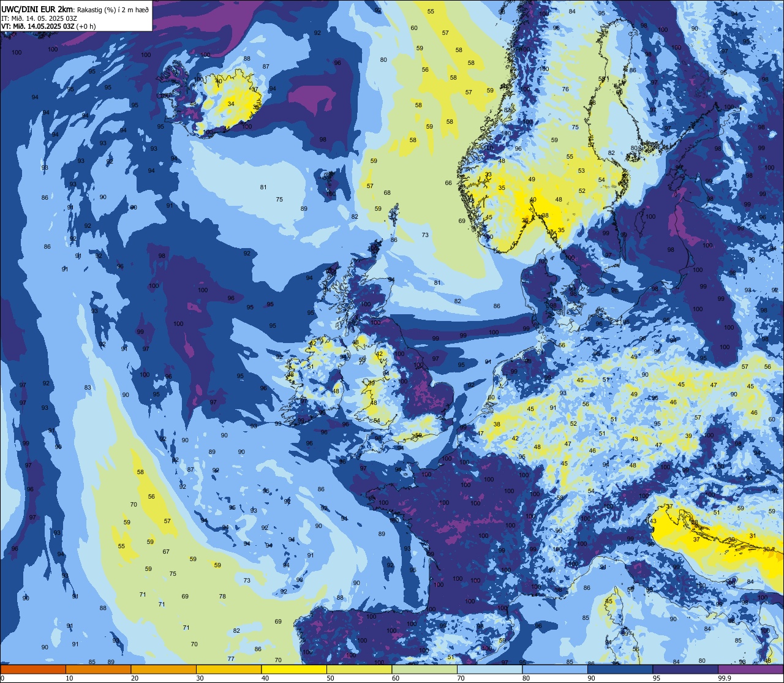Viewport: 784px width, 683px height.
Task: Click the 80–90 blue legend swatch
Action: click(555, 669)
